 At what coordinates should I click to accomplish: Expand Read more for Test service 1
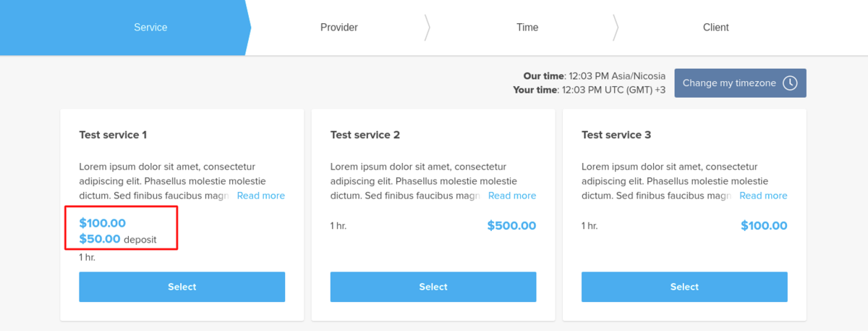pos(260,196)
